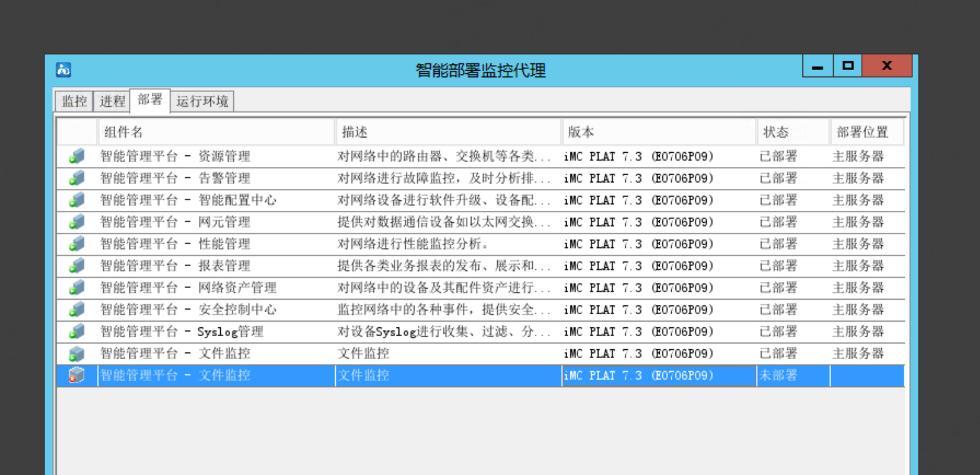The width and height of the screenshot is (980, 475).
Task: Click 主服务器 location in 网络资产管理 row
Action: 858,288
